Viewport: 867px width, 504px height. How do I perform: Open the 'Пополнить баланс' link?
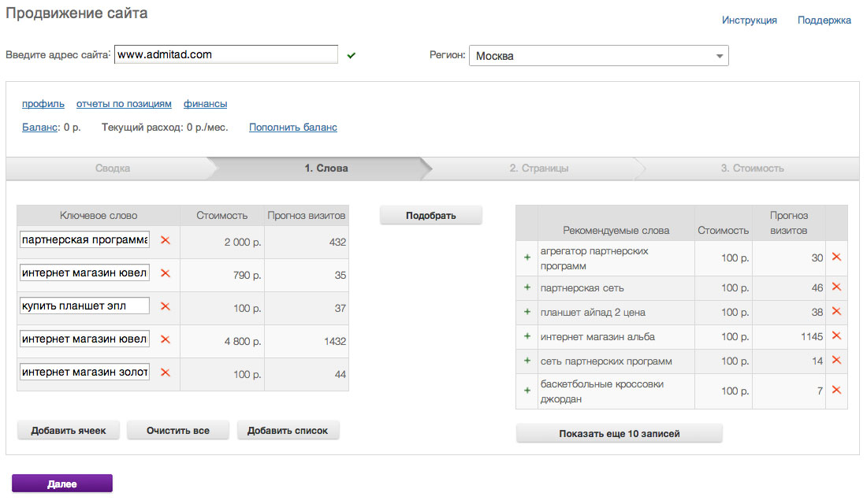pos(292,128)
